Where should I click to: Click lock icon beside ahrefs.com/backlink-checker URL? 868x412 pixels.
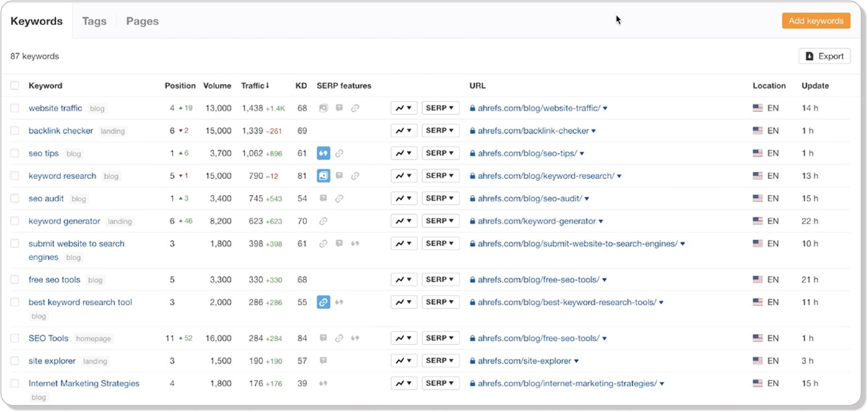click(472, 131)
